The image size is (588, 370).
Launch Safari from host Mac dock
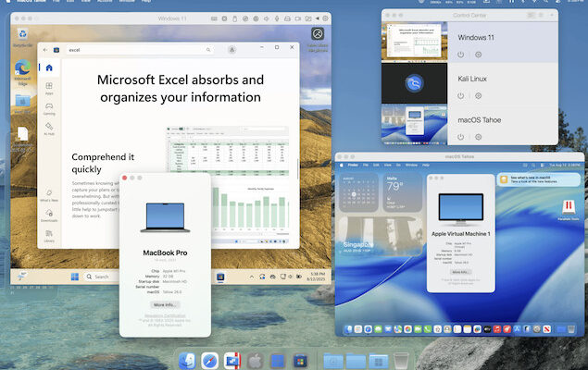tap(209, 361)
